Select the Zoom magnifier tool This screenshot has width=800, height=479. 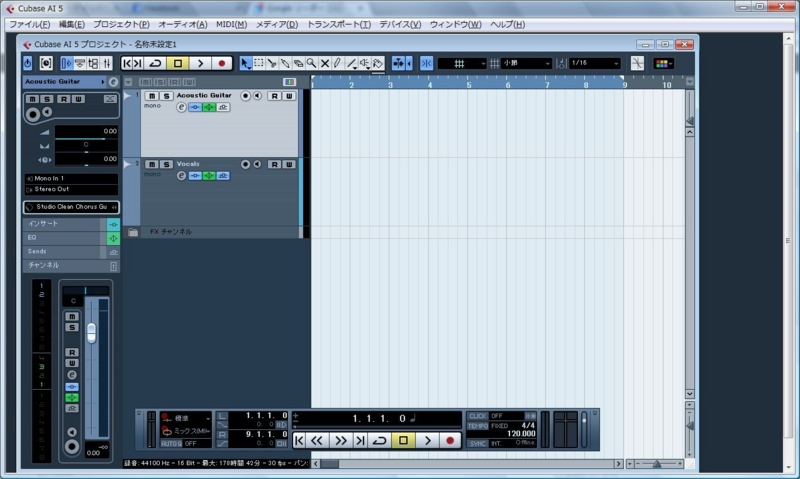click(x=311, y=63)
